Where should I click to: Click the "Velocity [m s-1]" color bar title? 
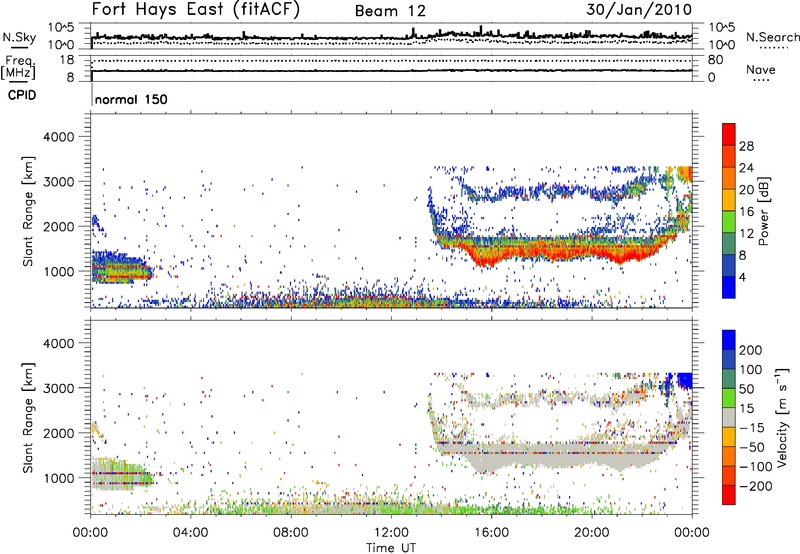pyautogui.click(x=782, y=417)
